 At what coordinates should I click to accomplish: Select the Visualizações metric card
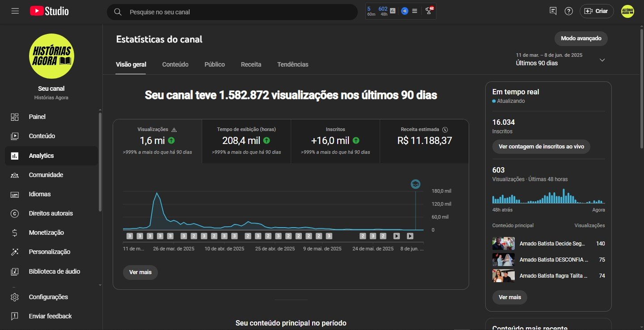click(x=157, y=141)
